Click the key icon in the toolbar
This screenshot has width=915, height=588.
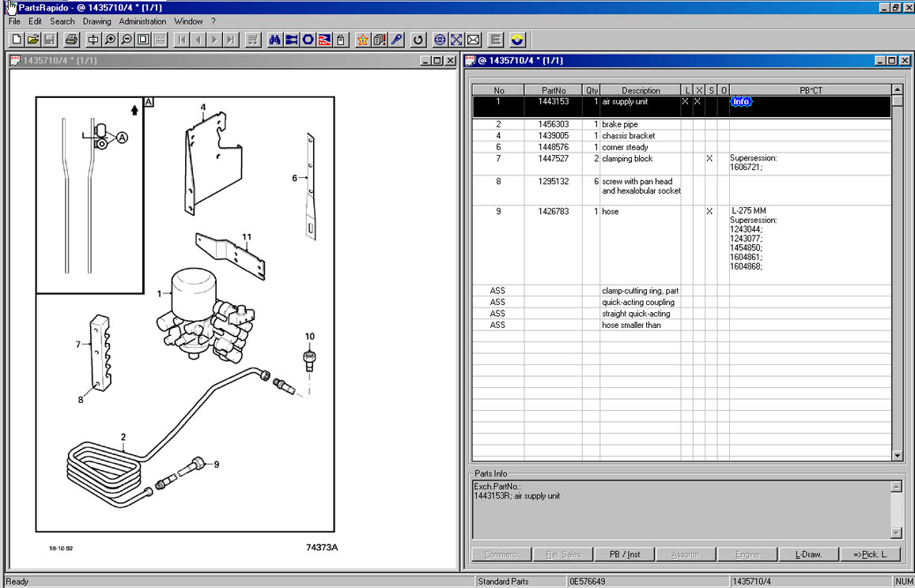pos(396,40)
